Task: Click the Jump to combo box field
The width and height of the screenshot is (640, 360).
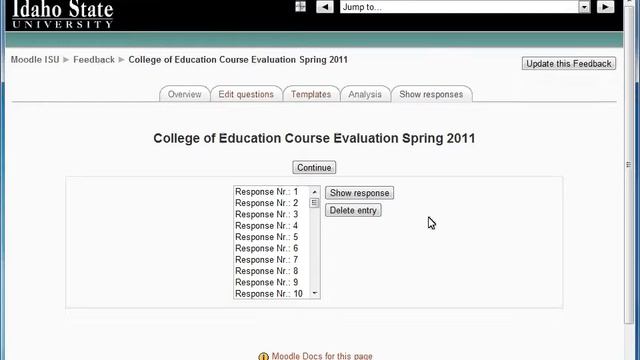Action: [465, 7]
